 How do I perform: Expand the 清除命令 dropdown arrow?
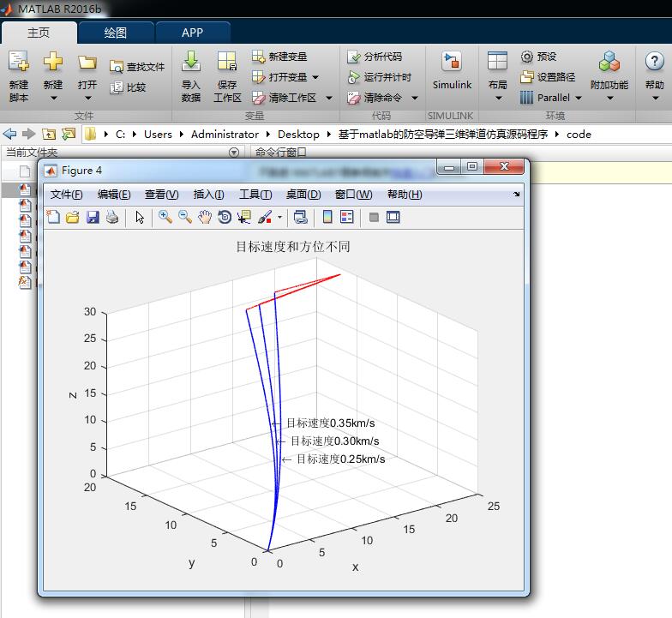pos(415,98)
